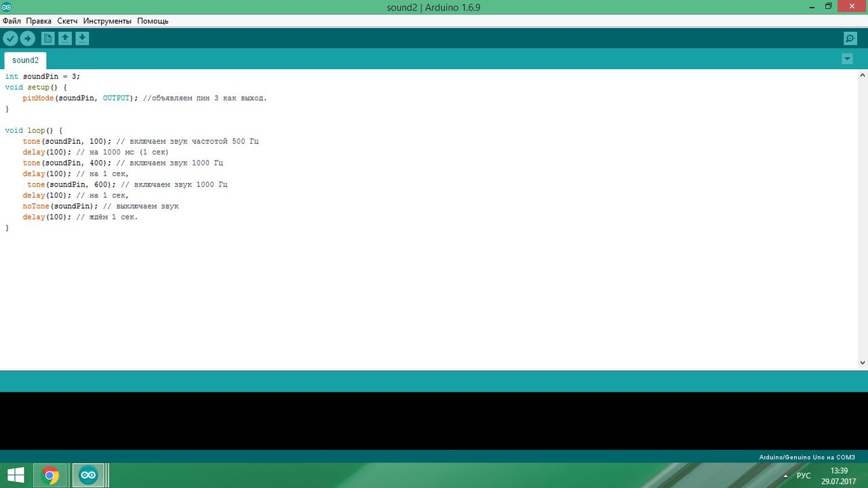Restore down the Arduino window
The width and height of the screenshot is (868, 488).
coord(829,6)
